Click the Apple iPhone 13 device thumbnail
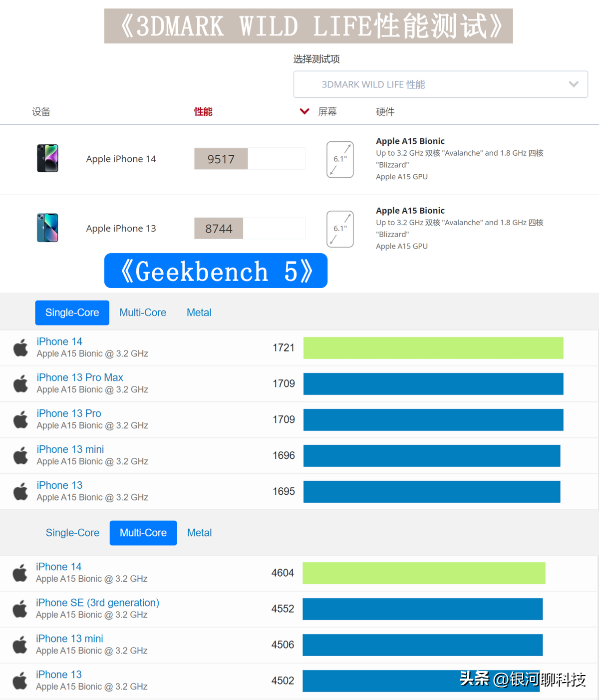 tap(47, 228)
